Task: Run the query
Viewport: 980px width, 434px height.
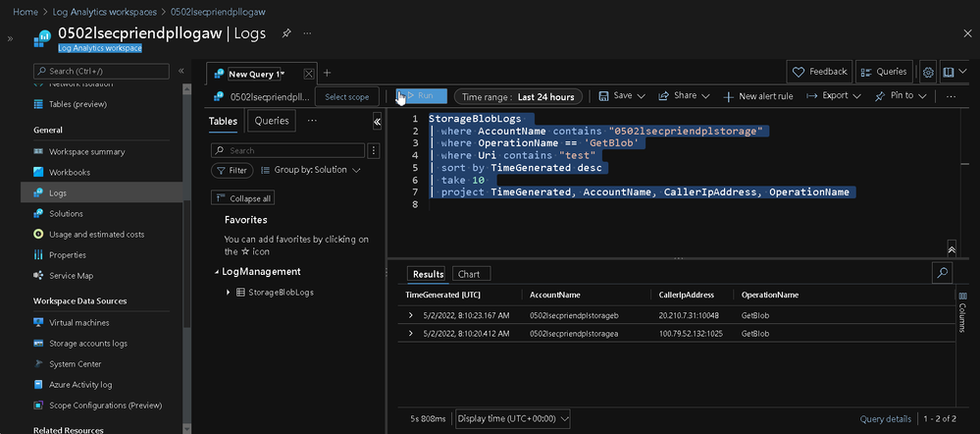Action: pos(422,95)
